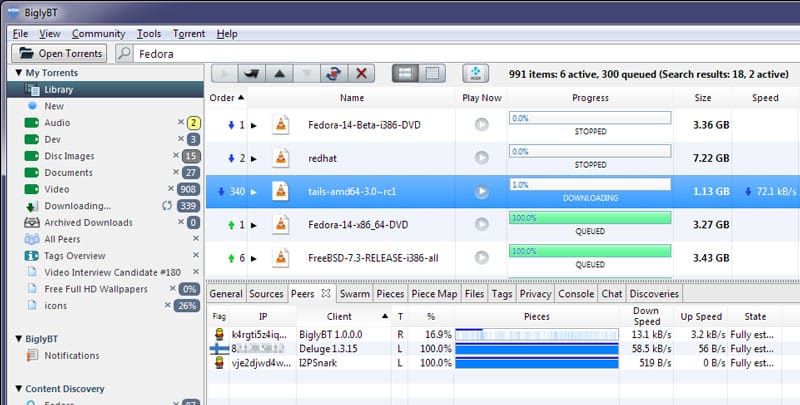The image size is (800, 405).
Task: Click the red X remove toolbar icon
Action: pyautogui.click(x=361, y=73)
